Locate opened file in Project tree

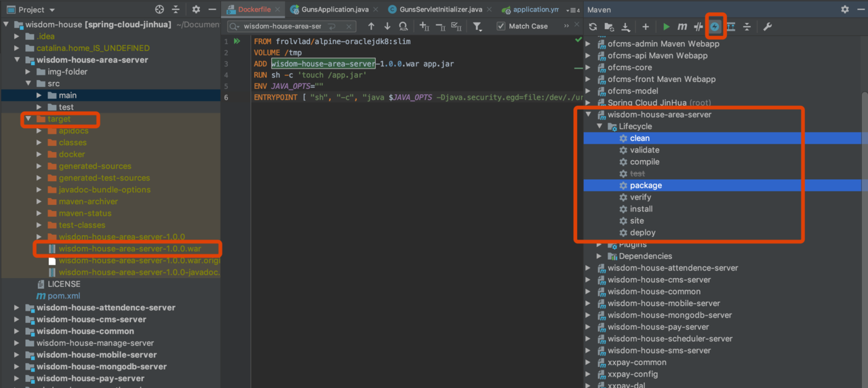159,9
